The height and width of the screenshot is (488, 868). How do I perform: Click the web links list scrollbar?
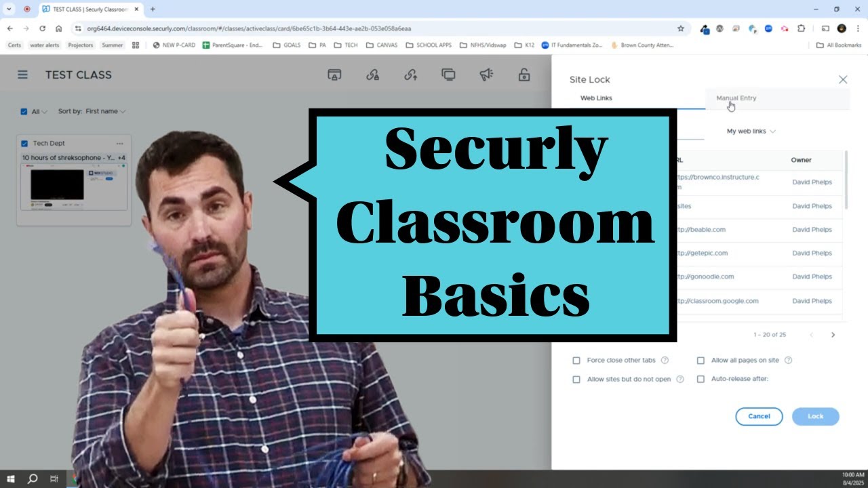tap(846, 180)
